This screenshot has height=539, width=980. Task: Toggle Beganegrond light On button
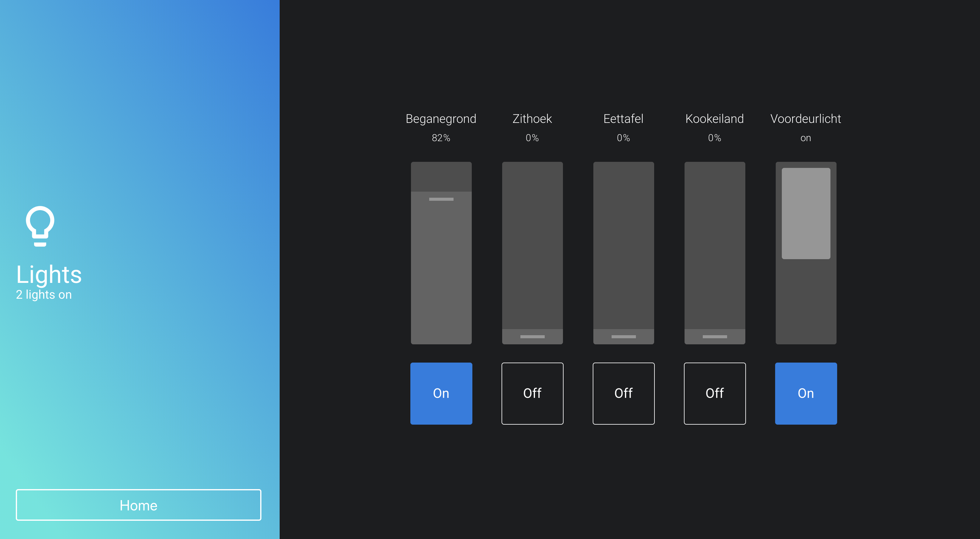pyautogui.click(x=441, y=393)
